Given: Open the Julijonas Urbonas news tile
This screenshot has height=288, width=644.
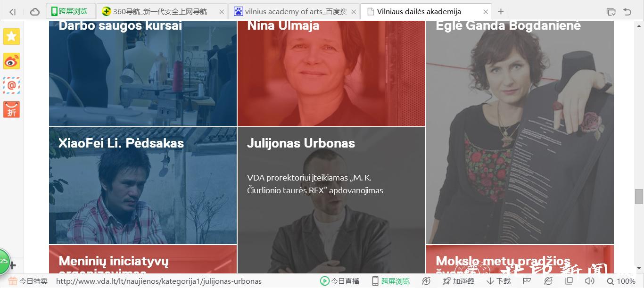Looking at the screenshot, I should click(x=331, y=200).
